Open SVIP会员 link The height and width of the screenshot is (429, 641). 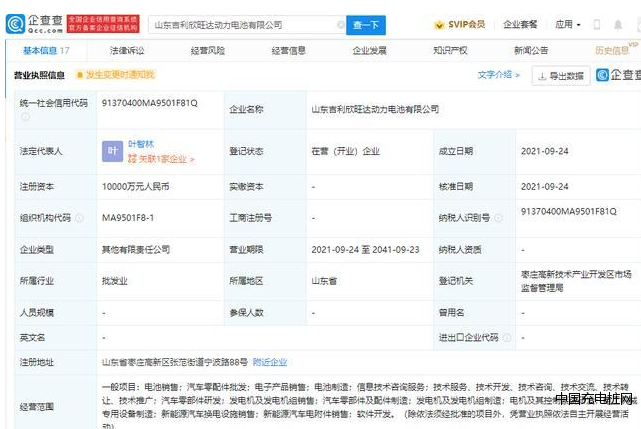coord(466,25)
